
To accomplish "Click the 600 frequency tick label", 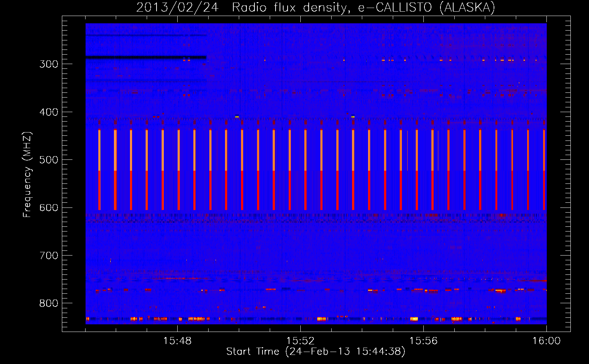I will pos(49,208).
